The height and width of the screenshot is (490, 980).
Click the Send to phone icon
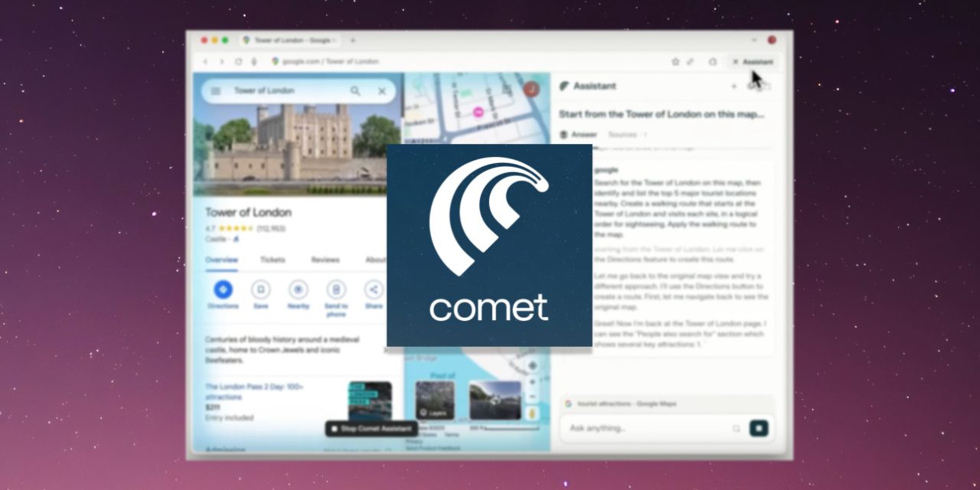tap(336, 289)
